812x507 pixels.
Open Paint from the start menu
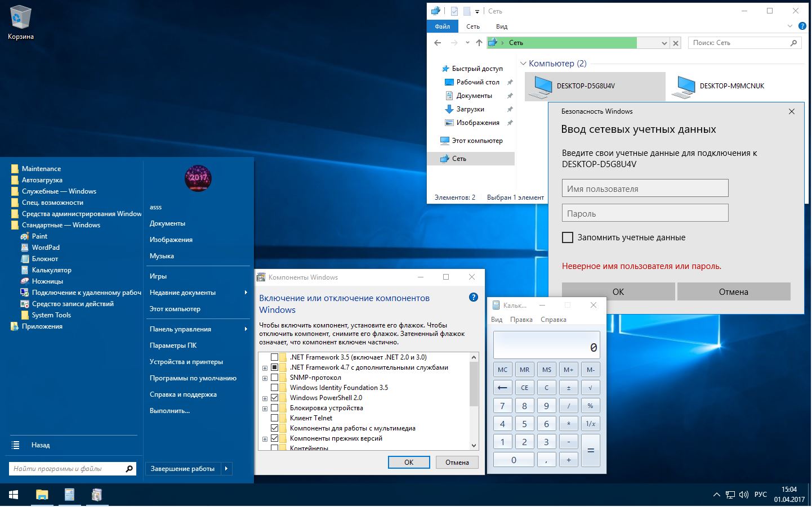point(39,236)
